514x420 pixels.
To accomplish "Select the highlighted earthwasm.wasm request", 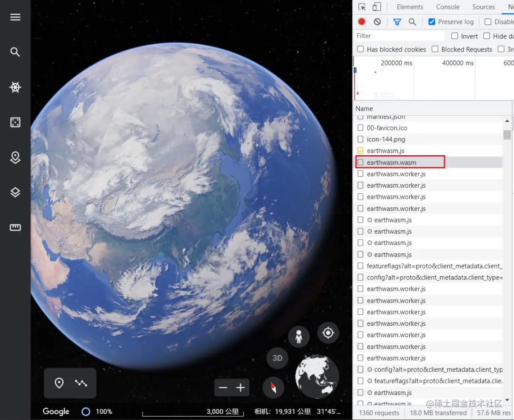I will 428,162.
